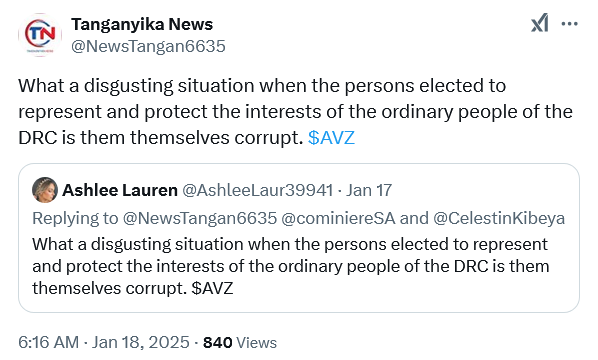The image size is (598, 360).
Task: Open the 840 Views count
Action: [240, 342]
